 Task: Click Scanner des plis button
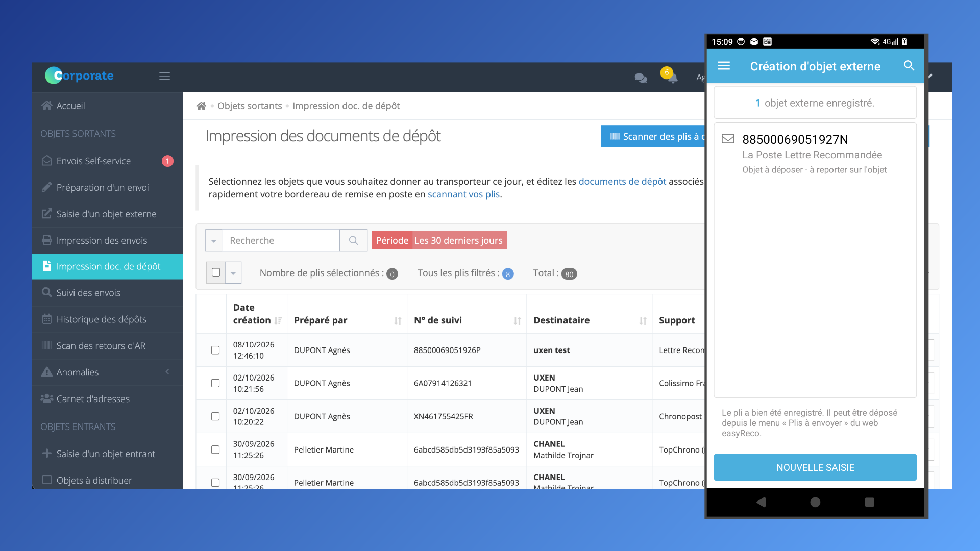[654, 136]
